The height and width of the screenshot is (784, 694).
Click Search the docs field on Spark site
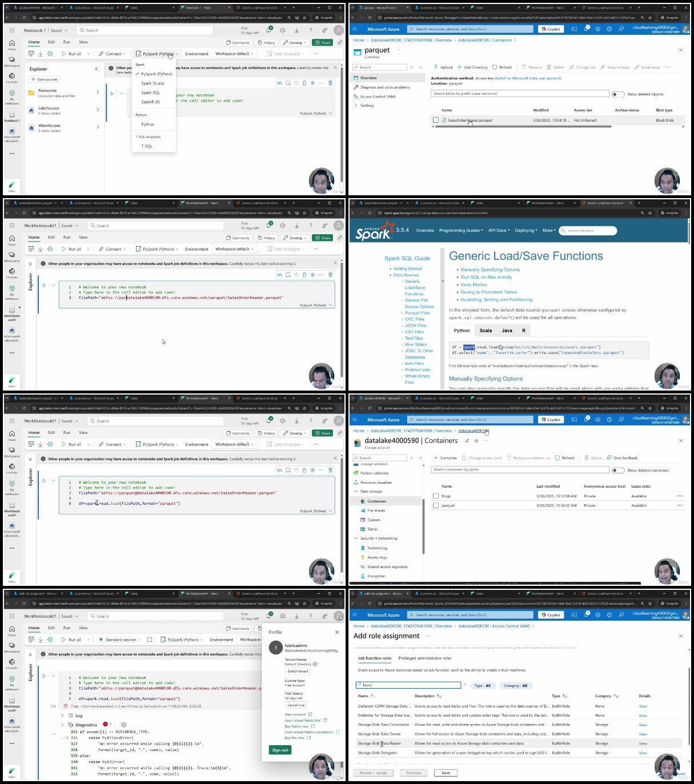(588, 231)
